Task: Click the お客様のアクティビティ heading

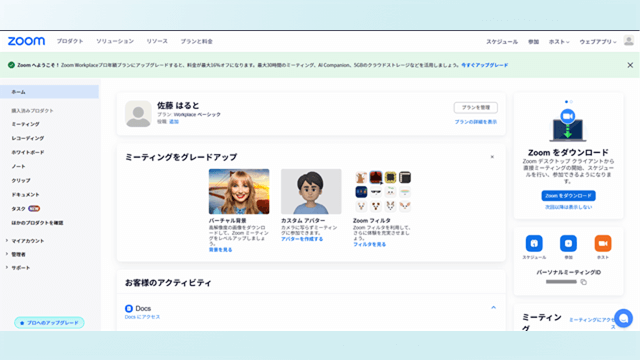Action: coord(168,282)
